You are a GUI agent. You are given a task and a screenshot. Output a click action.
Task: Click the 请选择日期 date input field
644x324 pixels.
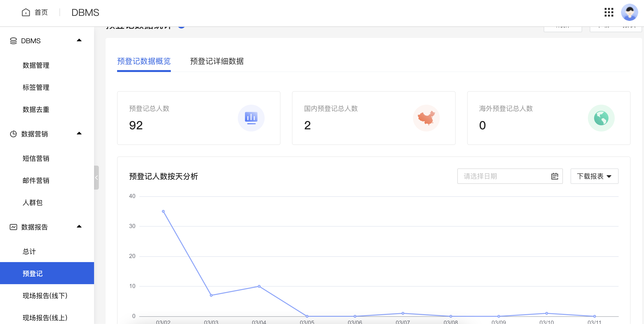500,176
